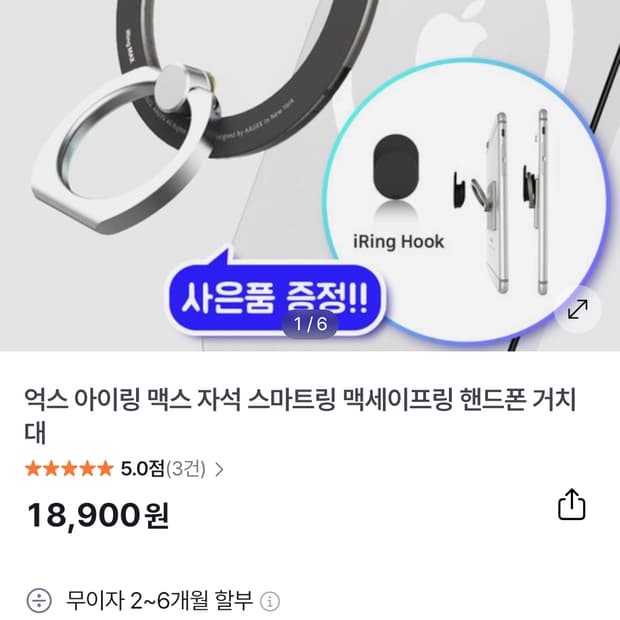Open the 무이자 2~6개월 할부 details

click(159, 600)
